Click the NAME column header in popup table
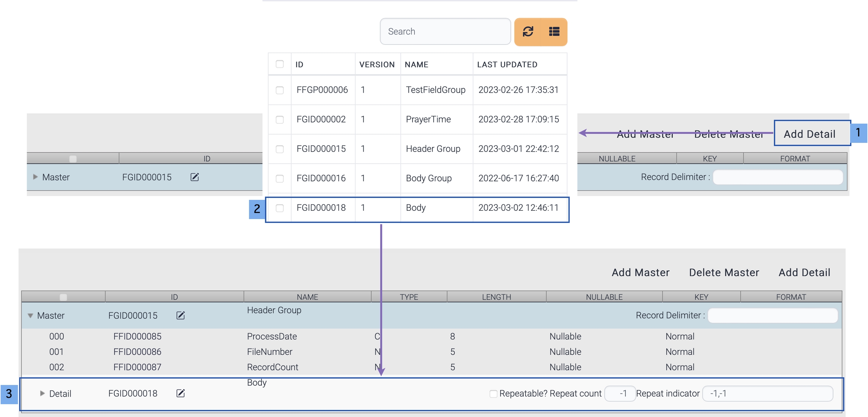This screenshot has height=417, width=868. pyautogui.click(x=416, y=64)
